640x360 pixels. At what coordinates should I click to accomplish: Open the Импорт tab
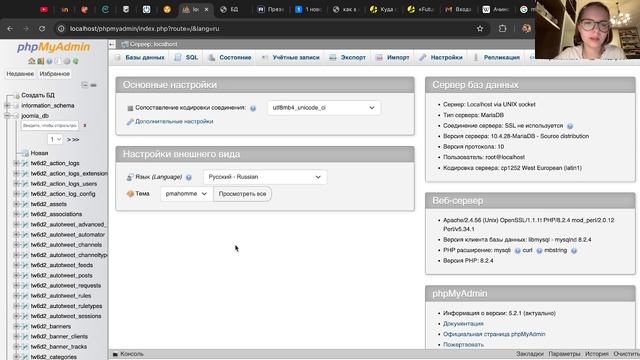[392, 58]
